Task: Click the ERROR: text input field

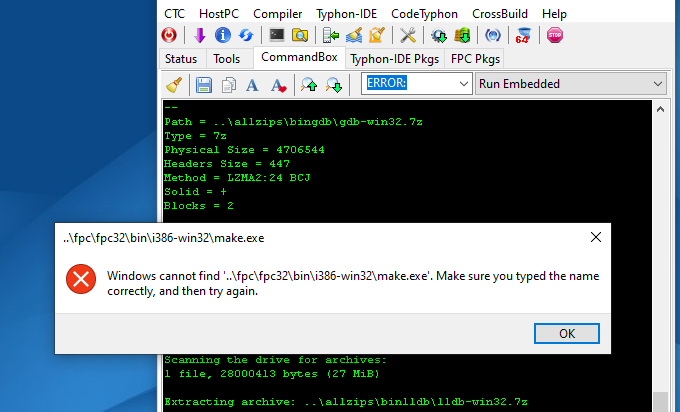Action: pos(410,85)
